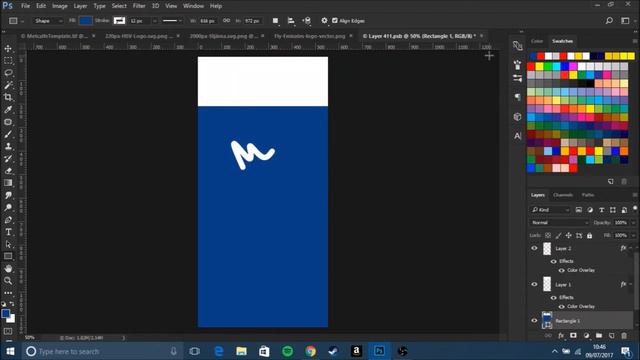This screenshot has height=360, width=640.
Task: Open File Explorer from taskbar
Action: [241, 351]
